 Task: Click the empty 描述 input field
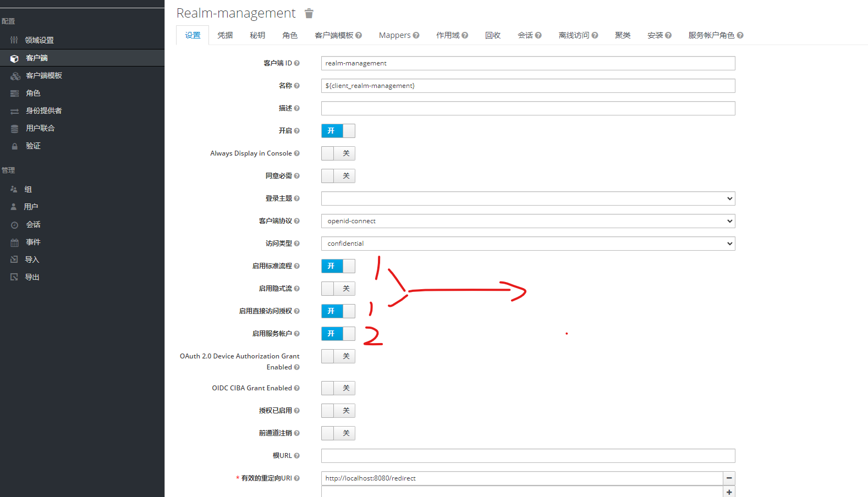[528, 108]
